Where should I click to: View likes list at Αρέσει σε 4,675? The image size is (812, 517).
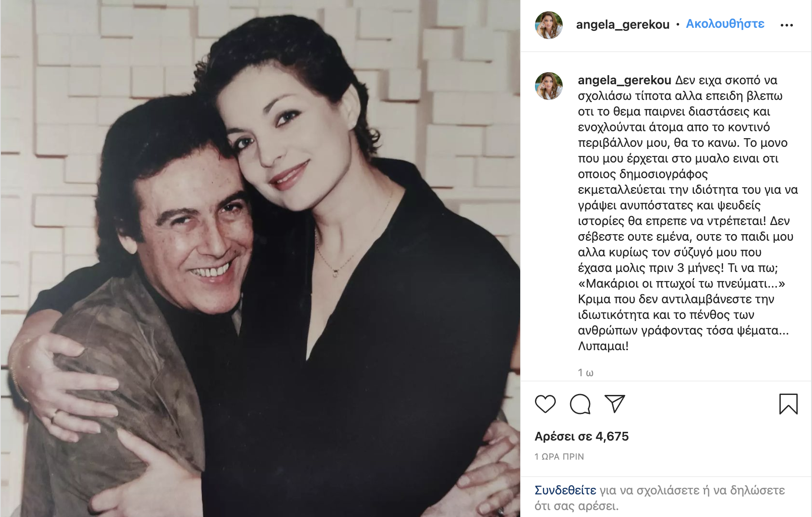[x=581, y=436]
